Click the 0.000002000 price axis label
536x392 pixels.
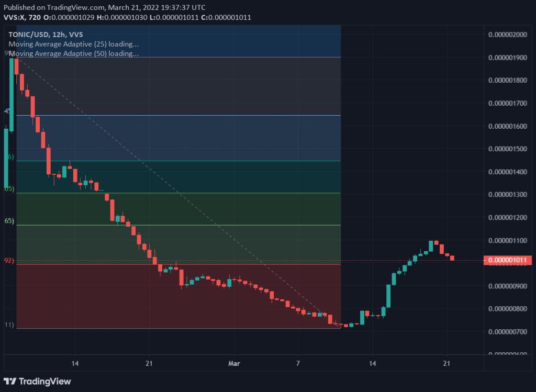click(x=508, y=35)
